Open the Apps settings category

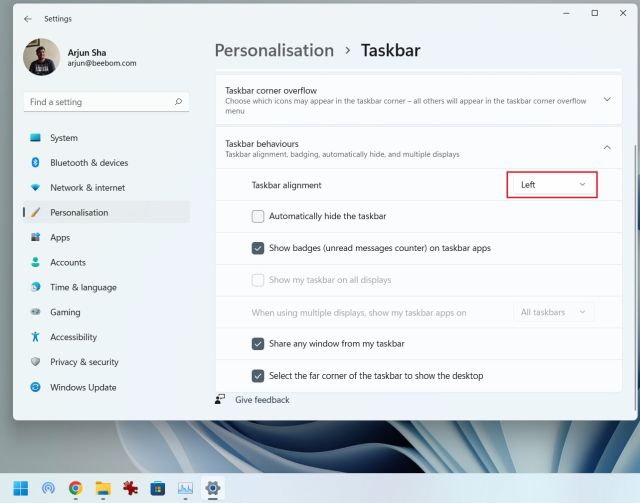(60, 238)
